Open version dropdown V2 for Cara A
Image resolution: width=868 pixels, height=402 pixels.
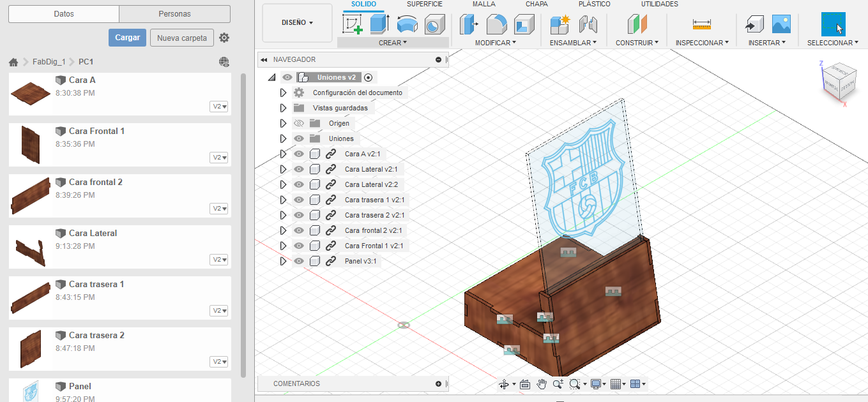pos(219,107)
